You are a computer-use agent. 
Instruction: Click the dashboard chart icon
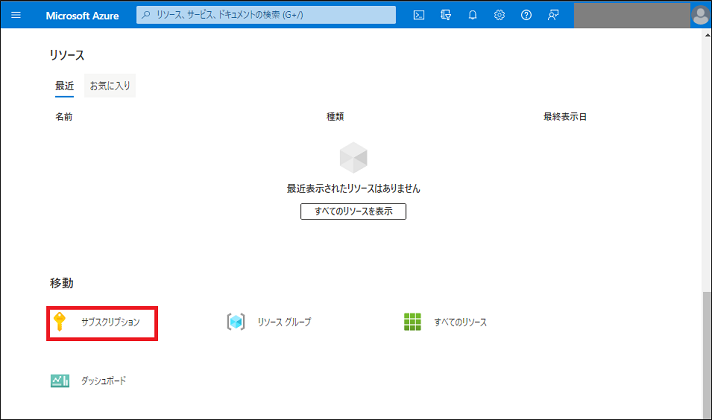[60, 381]
